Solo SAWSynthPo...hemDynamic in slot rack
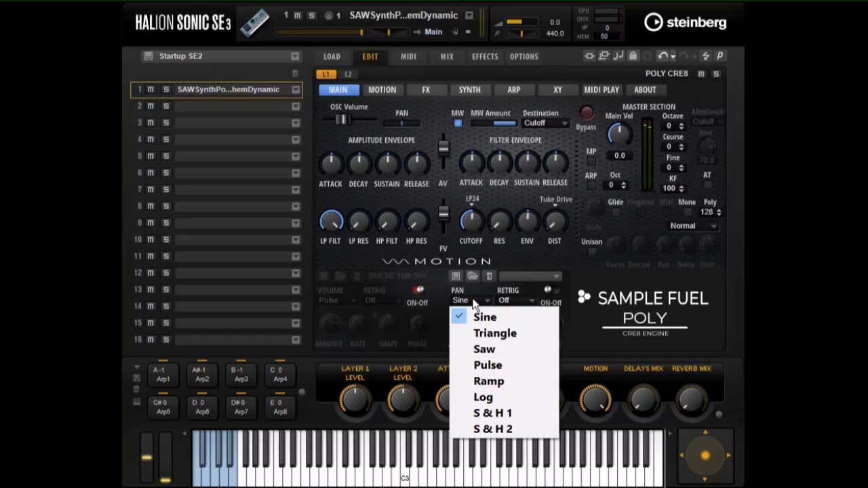868x488 pixels. point(165,89)
